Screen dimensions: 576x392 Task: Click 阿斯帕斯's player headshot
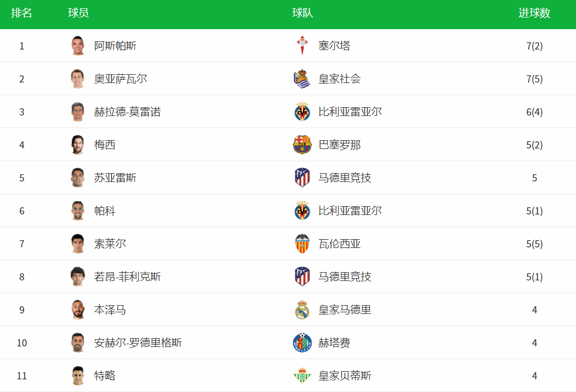77,46
